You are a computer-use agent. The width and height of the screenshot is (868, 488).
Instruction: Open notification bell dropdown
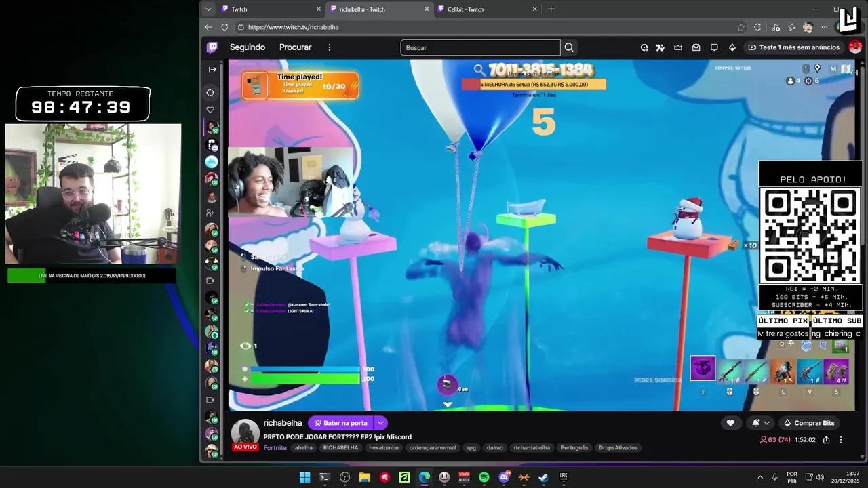761,423
